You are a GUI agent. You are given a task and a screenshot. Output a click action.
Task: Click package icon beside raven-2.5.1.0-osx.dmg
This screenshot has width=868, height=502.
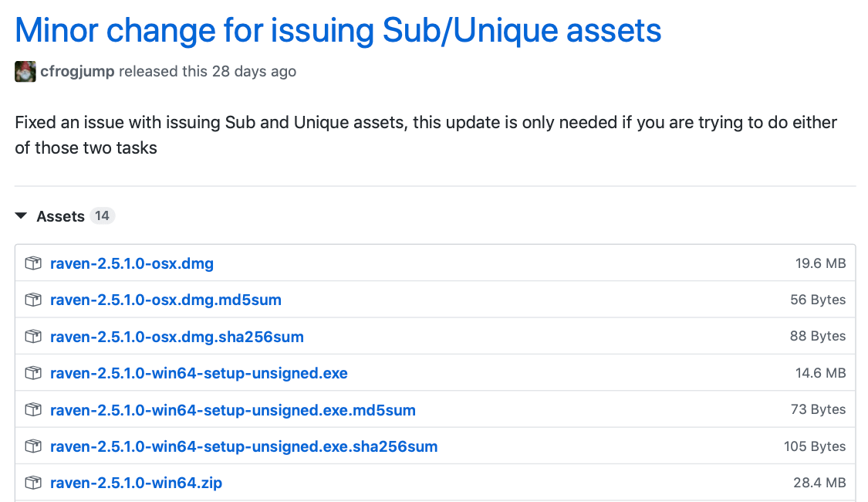tap(32, 263)
